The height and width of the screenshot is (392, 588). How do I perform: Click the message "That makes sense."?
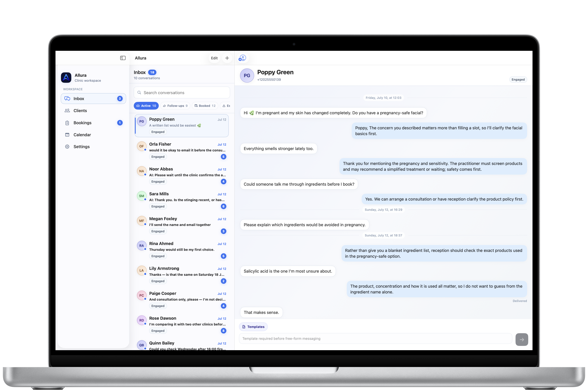[x=261, y=312]
